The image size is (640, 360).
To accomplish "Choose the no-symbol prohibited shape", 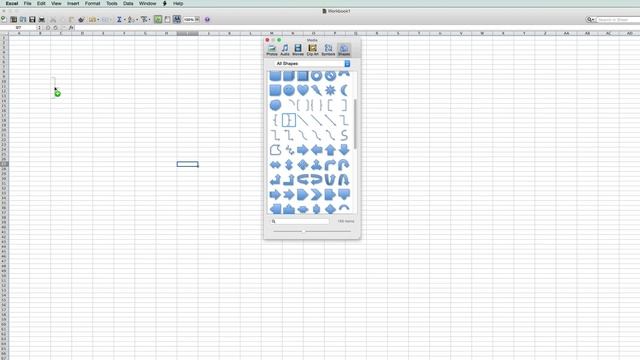I will coord(330,76).
